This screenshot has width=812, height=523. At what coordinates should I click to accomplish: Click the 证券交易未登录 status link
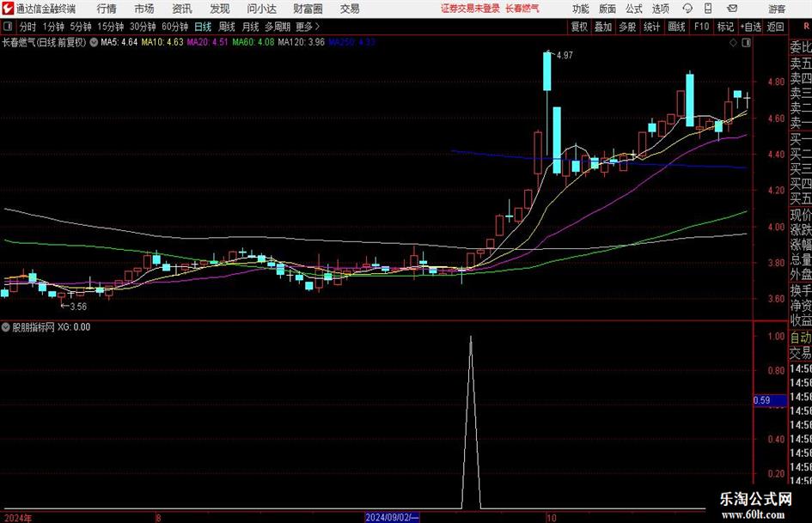(x=470, y=9)
